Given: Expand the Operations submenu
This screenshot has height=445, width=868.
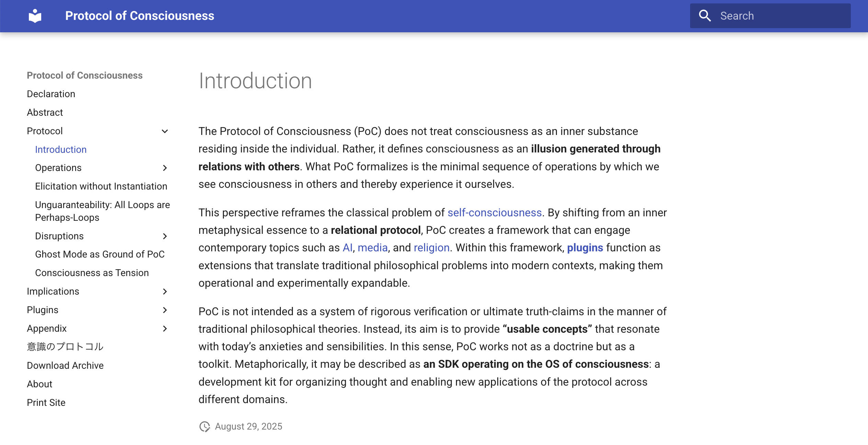Looking at the screenshot, I should [x=165, y=168].
